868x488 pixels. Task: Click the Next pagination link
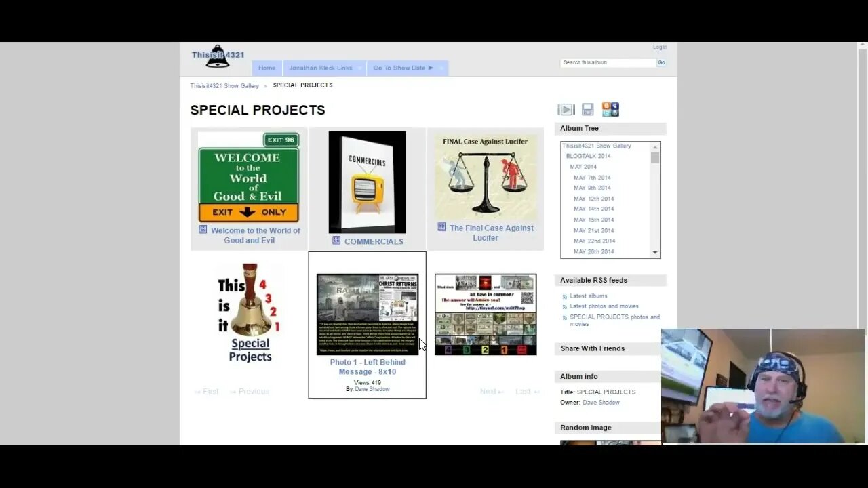click(492, 392)
